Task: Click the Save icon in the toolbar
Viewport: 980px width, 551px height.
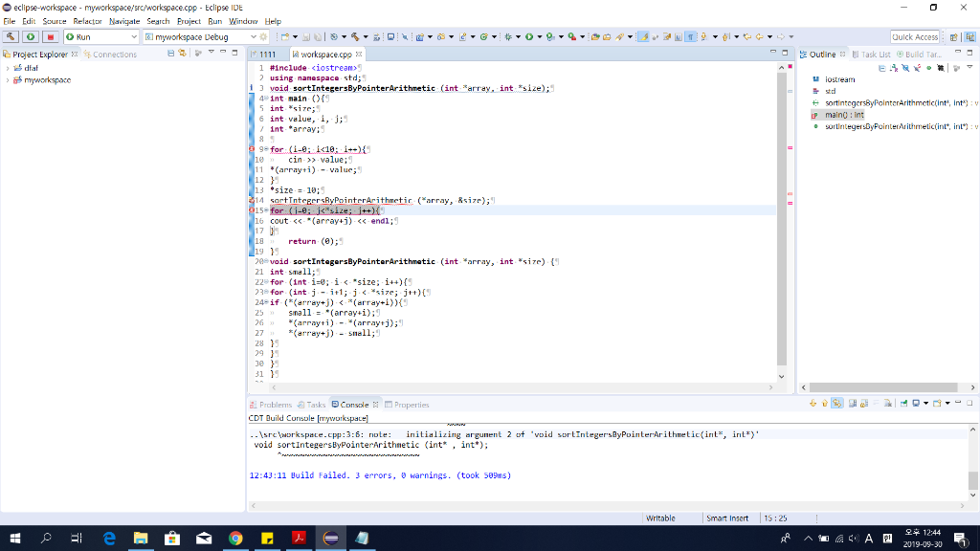Action: coord(306,36)
